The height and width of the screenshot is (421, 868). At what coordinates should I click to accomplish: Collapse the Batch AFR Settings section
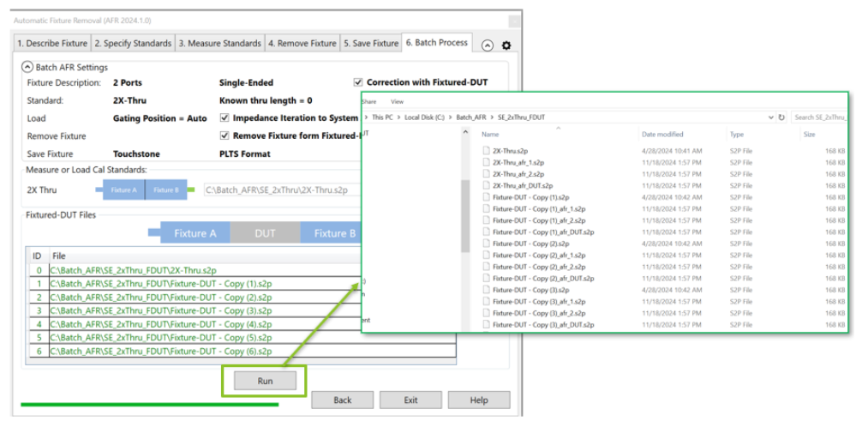27,67
